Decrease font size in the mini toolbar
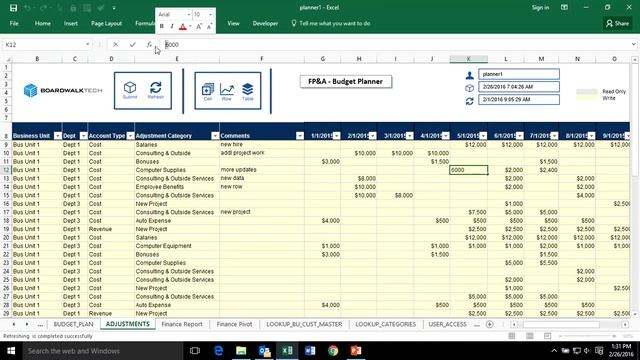 [x=209, y=27]
